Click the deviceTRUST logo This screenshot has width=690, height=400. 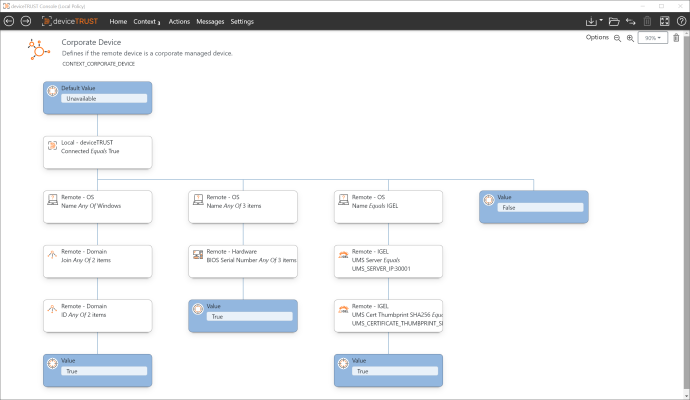tap(70, 21)
